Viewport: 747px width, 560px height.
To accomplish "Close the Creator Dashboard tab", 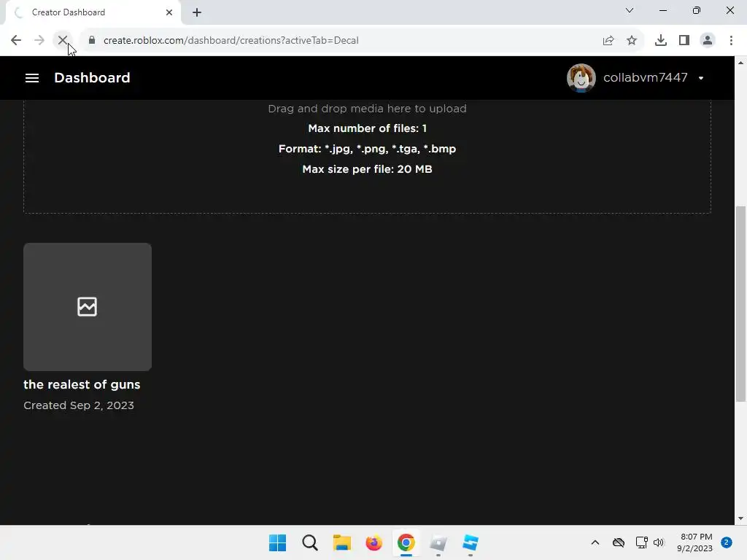I will click(169, 12).
